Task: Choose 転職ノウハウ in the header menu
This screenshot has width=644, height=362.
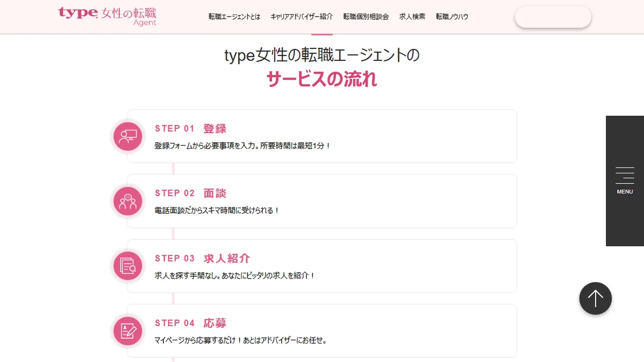Action: pos(452,17)
